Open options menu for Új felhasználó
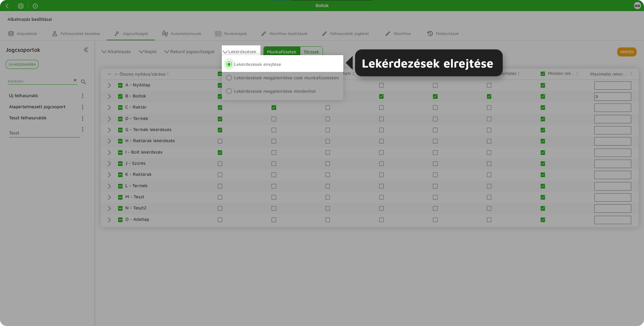This screenshot has width=644, height=326. 83,96
